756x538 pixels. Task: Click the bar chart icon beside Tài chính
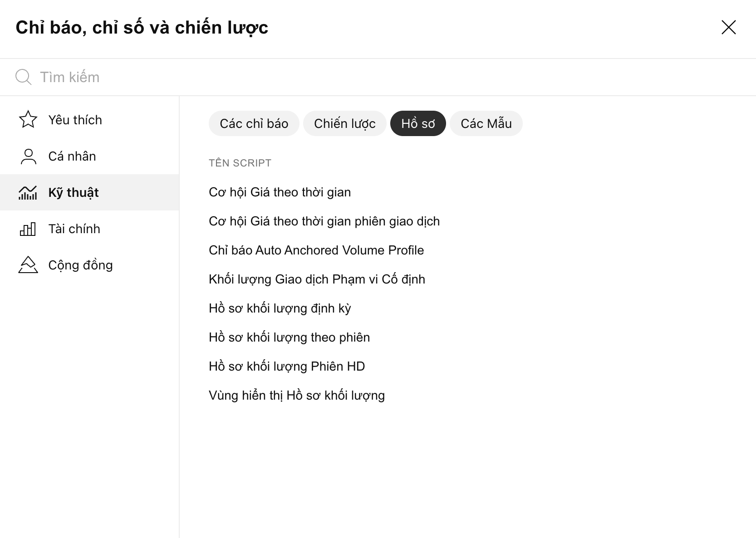[x=28, y=229]
